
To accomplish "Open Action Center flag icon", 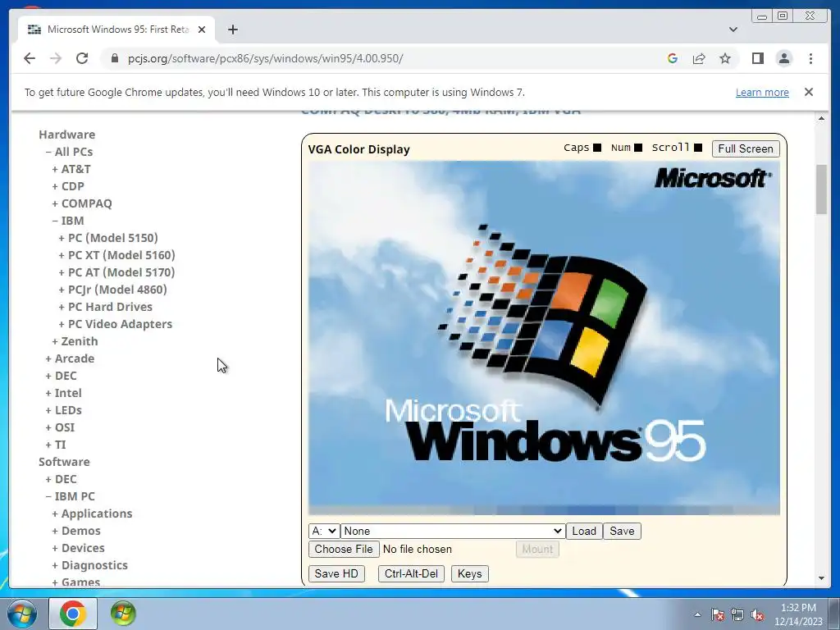I will click(x=718, y=615).
